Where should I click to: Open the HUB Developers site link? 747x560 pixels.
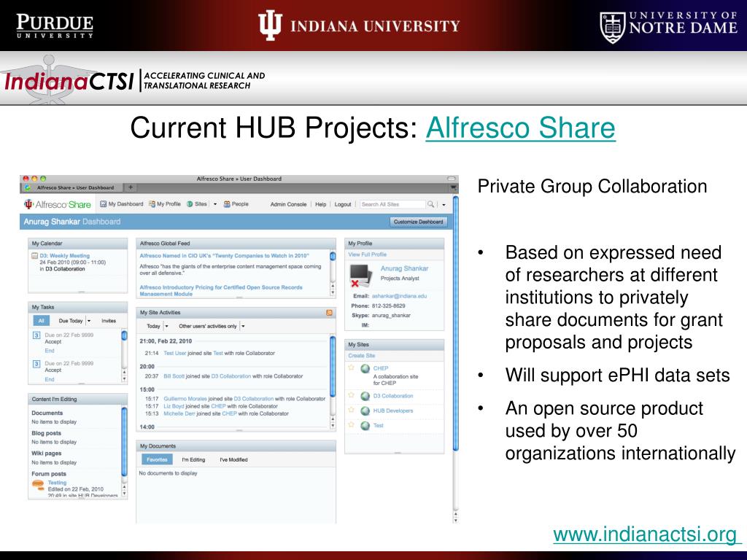[393, 411]
